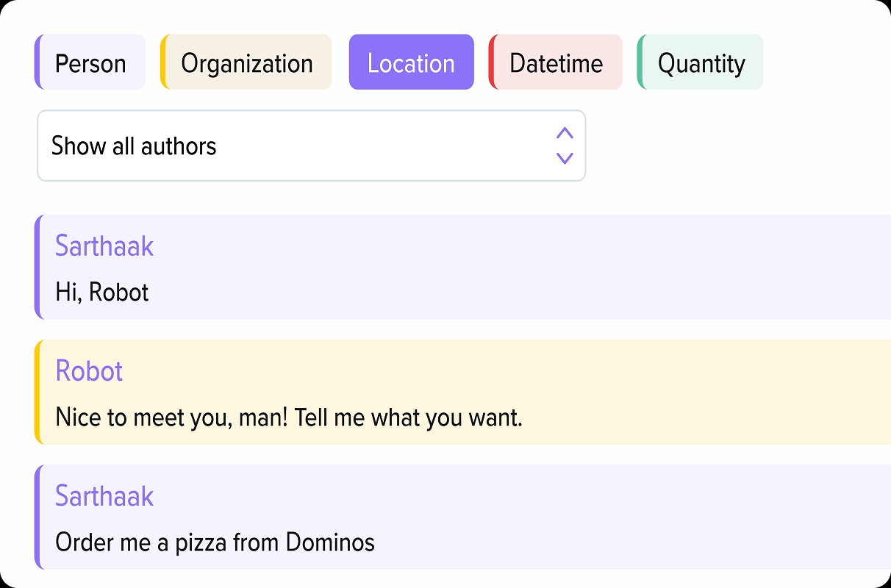Click Sarthaak's name above "Hi, Robot"
Screen dimensions: 891x588
click(104, 245)
